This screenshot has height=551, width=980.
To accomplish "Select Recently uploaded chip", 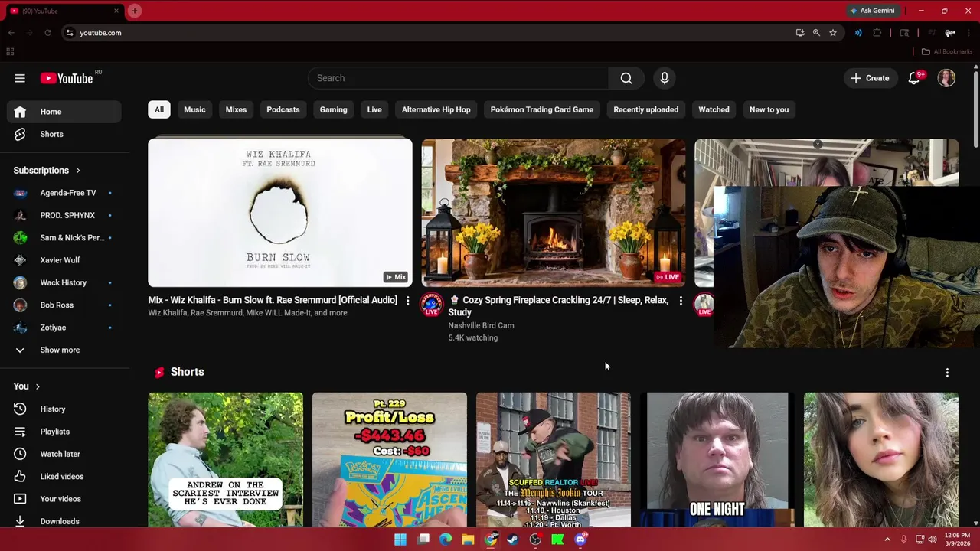I will pos(645,109).
